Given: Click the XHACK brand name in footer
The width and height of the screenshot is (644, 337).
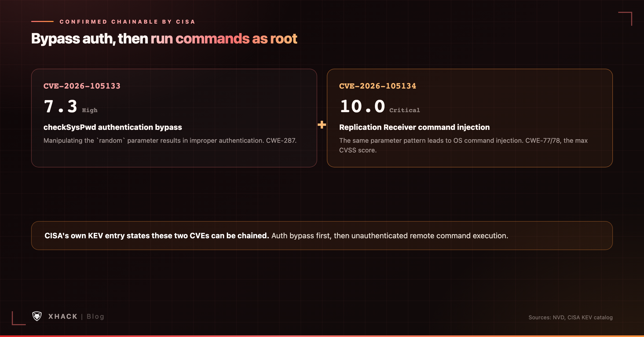Looking at the screenshot, I should (63, 317).
